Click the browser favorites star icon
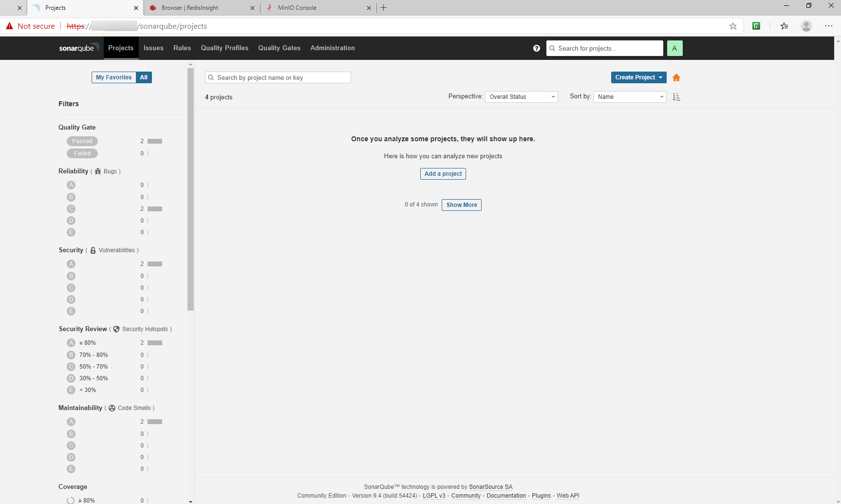The height and width of the screenshot is (504, 841). pyautogui.click(x=733, y=26)
